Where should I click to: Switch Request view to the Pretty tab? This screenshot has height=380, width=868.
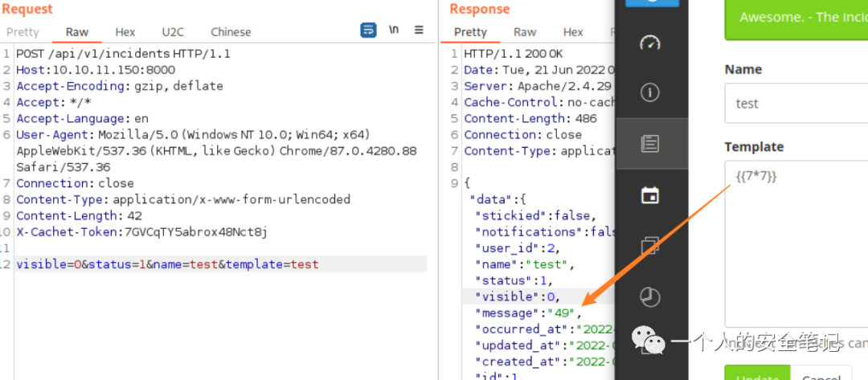pyautogui.click(x=23, y=32)
